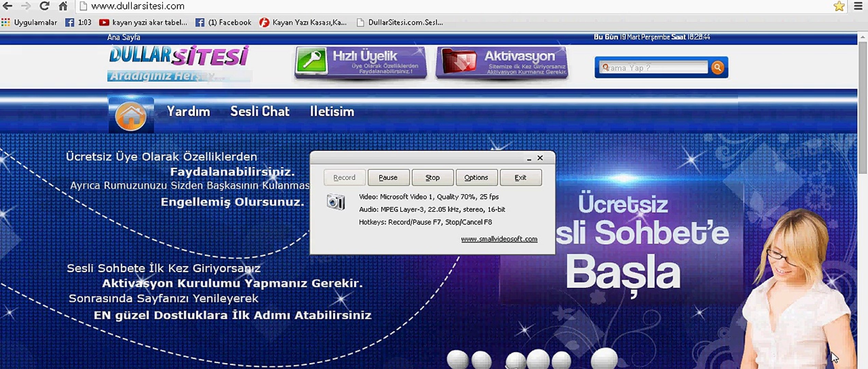Open the YouTube kayan yazi bookmark
The height and width of the screenshot is (369, 868).
143,23
